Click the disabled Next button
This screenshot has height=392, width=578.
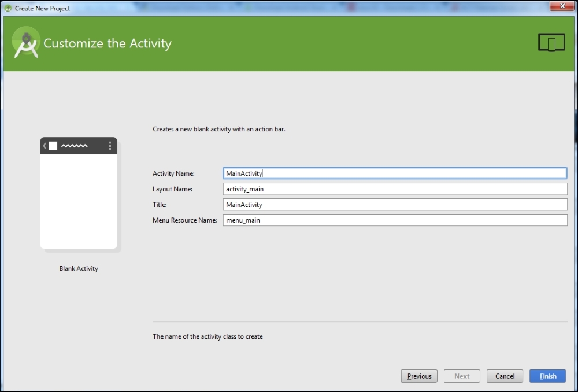(462, 376)
